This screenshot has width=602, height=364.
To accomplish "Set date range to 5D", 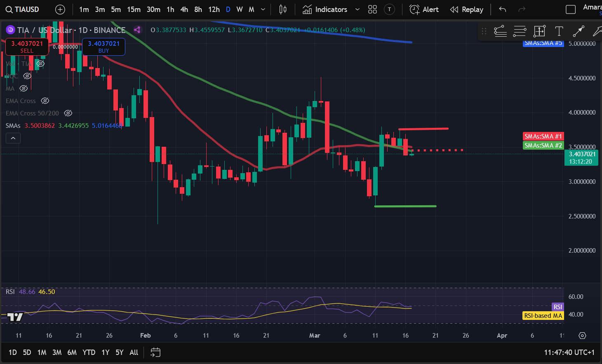I will tap(27, 352).
